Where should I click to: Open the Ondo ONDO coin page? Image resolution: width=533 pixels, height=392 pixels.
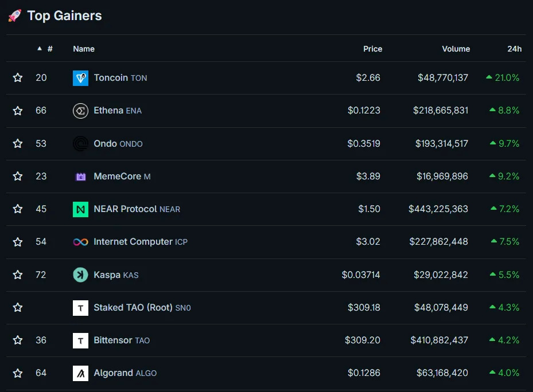(x=118, y=144)
